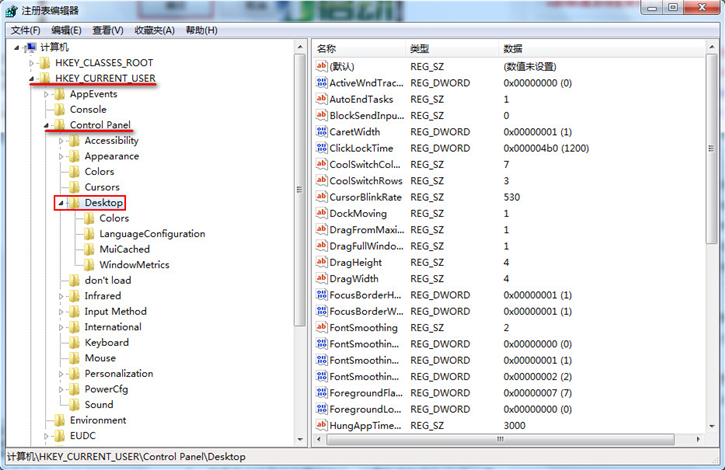The image size is (725, 470).
Task: Open the 文件(F) menu
Action: point(25,30)
